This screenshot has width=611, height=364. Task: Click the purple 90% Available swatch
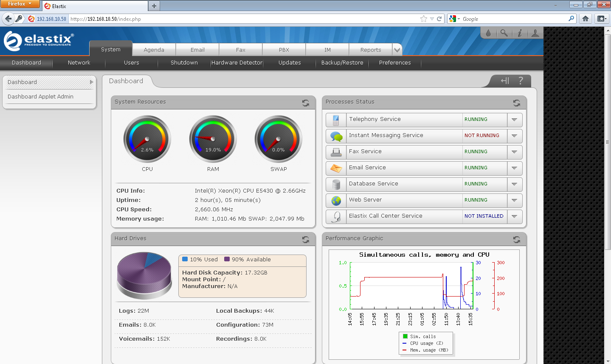coord(227,259)
